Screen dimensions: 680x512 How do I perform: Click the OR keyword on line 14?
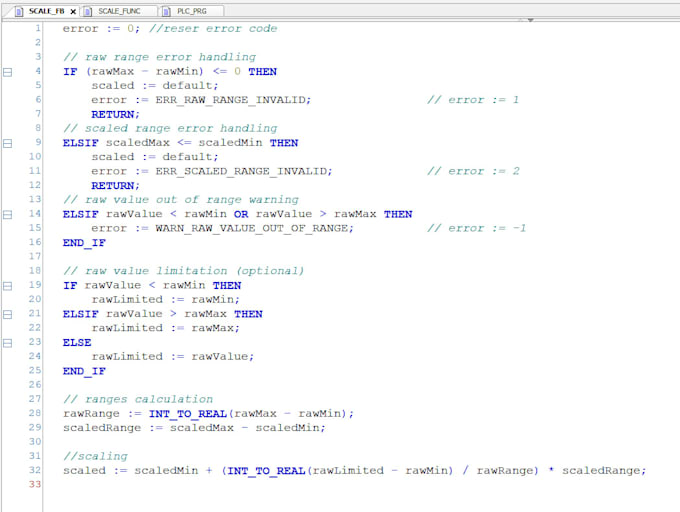[x=241, y=214]
